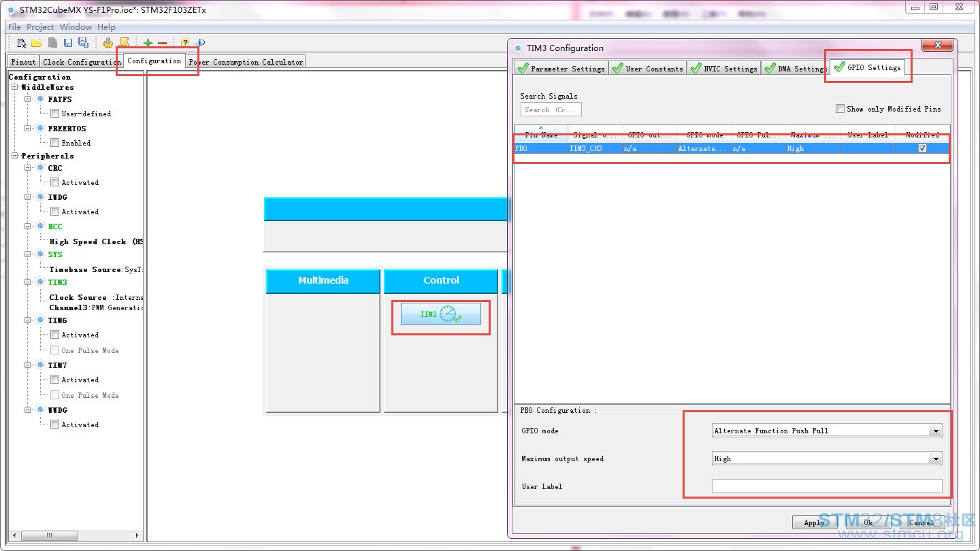Switch to the Pinout tab

(x=23, y=62)
